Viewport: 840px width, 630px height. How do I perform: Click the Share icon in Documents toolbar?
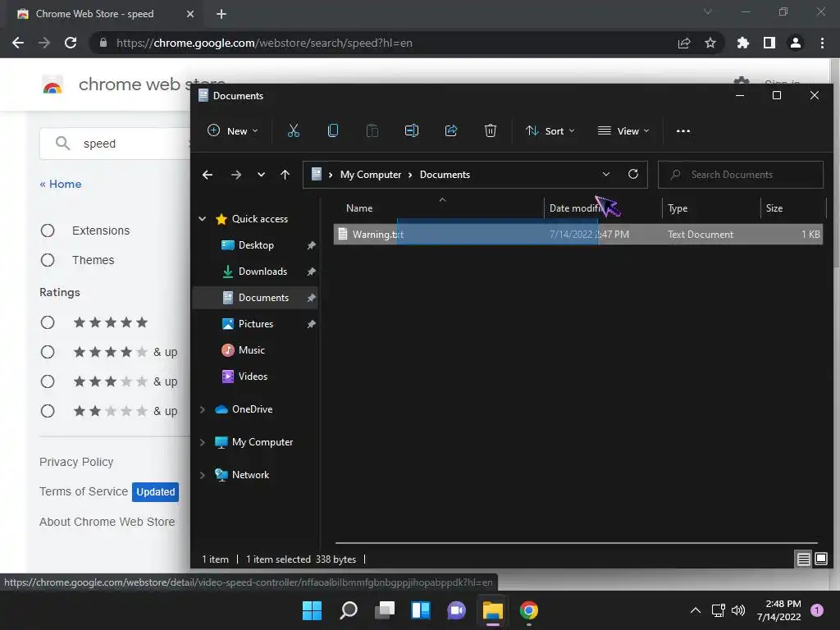(x=451, y=130)
